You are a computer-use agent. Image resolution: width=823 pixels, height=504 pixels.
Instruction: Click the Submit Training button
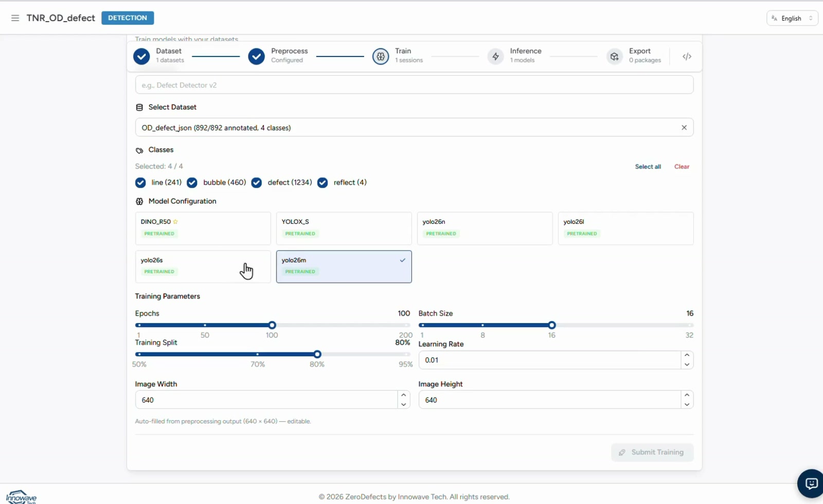click(x=652, y=452)
